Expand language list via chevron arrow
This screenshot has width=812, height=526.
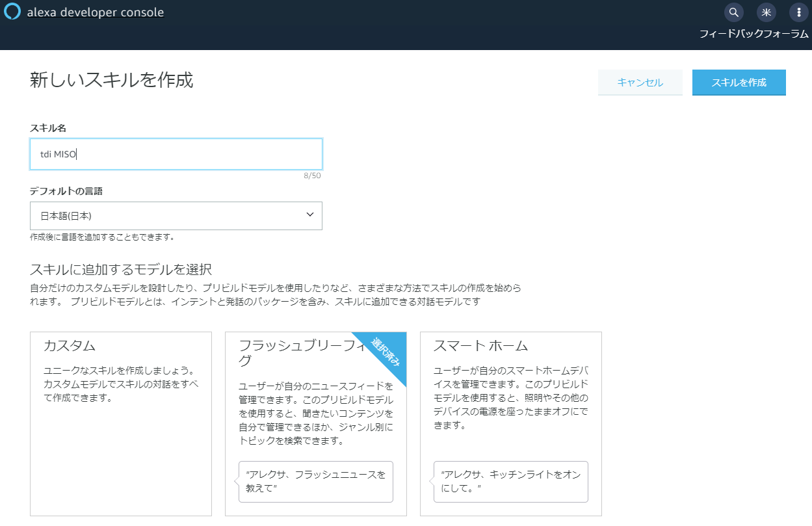(x=310, y=215)
